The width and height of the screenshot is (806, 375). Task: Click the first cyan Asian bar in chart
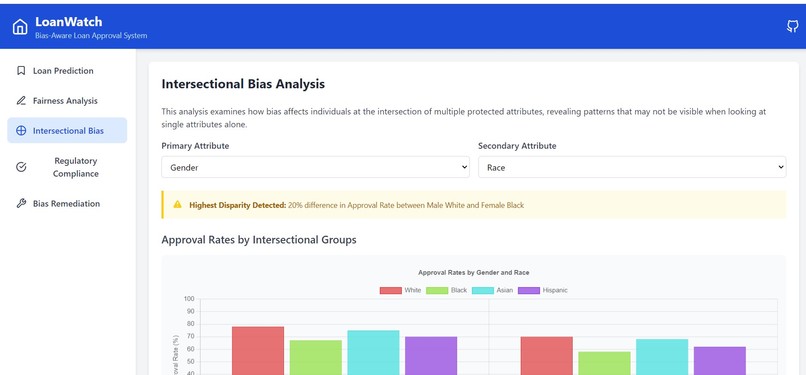(x=373, y=352)
